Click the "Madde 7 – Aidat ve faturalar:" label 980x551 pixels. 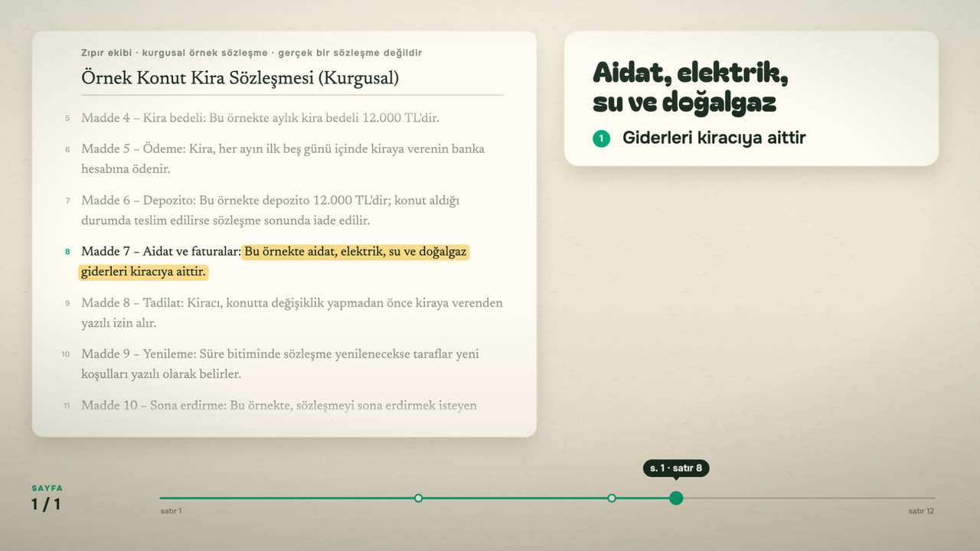161,252
